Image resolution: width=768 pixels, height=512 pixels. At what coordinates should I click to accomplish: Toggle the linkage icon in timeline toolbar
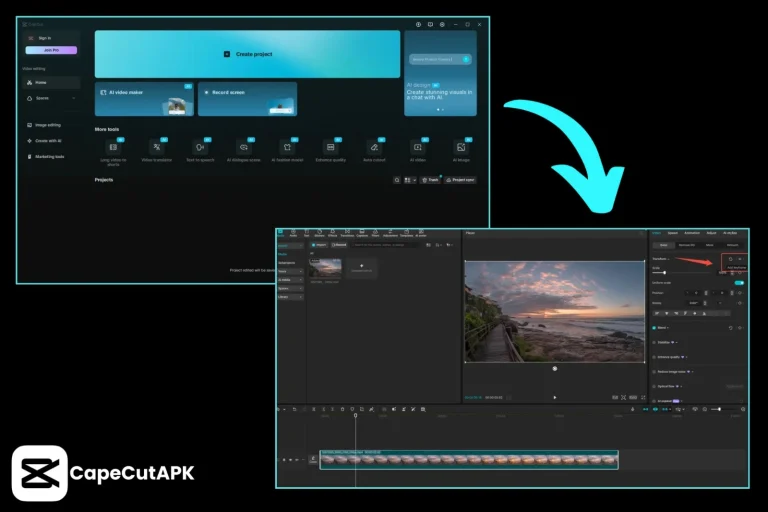coord(666,409)
